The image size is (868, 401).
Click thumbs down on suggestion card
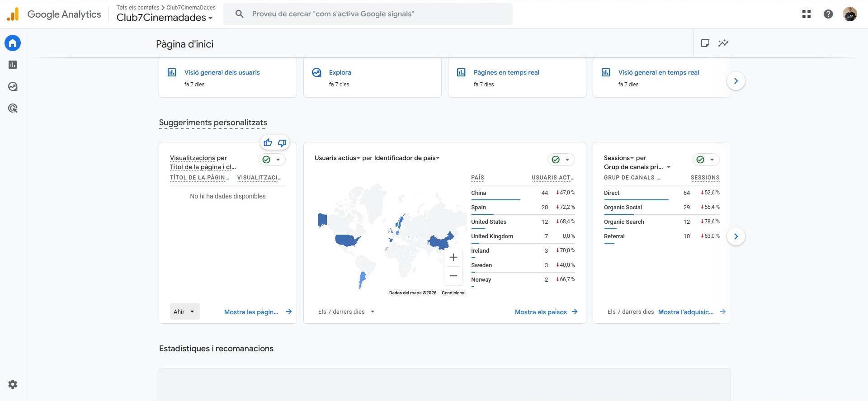(x=282, y=143)
